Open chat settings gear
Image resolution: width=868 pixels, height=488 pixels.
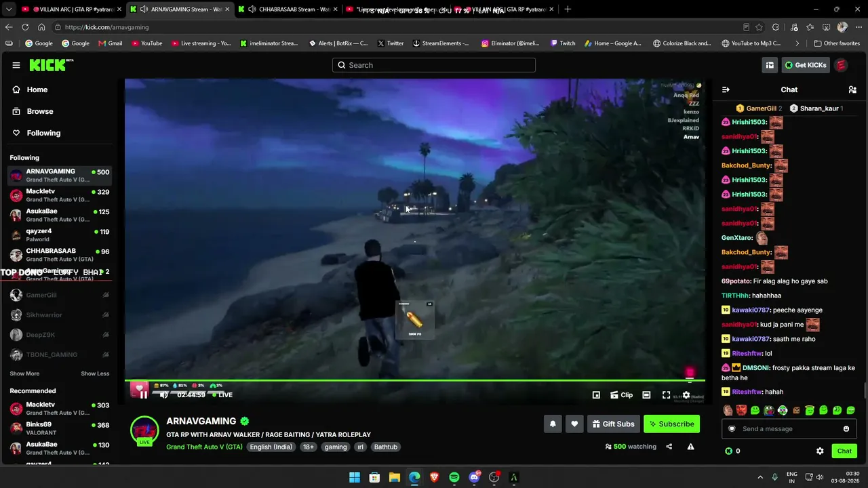click(820, 451)
